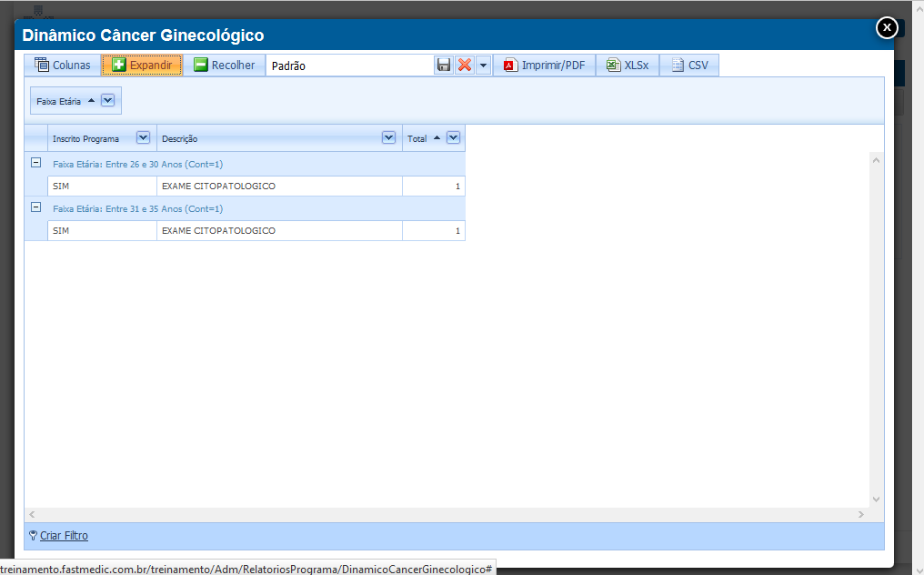Click the vertical scrollbar up arrow
This screenshot has width=924, height=575.
pyautogui.click(x=877, y=160)
